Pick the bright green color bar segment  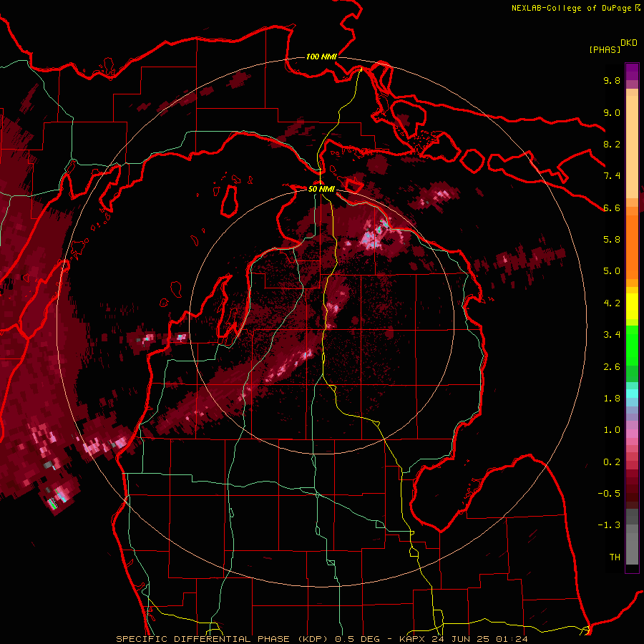tap(632, 346)
